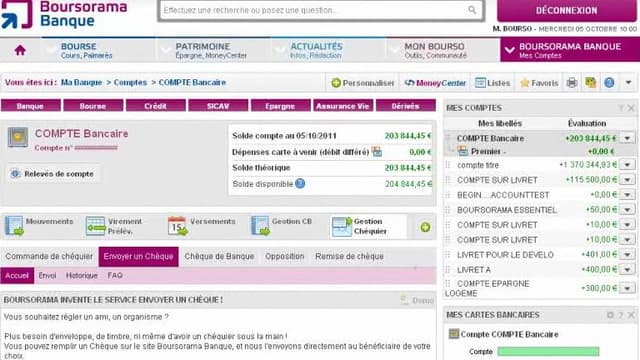Close the MES COMPTES panel
The width and height of the screenshot is (640, 360).
click(x=631, y=108)
